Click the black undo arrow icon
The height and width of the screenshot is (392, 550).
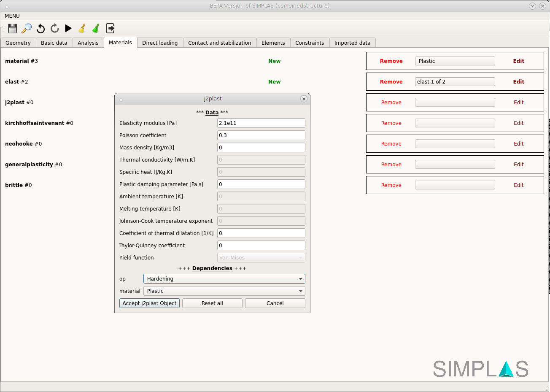click(40, 28)
